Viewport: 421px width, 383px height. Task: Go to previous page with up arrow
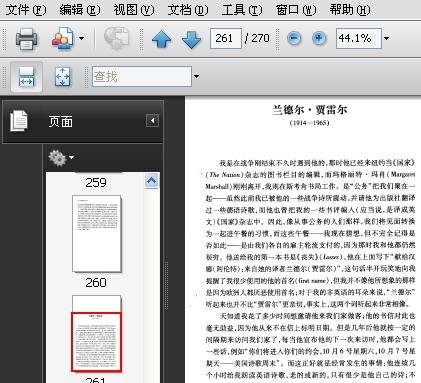[x=162, y=39]
